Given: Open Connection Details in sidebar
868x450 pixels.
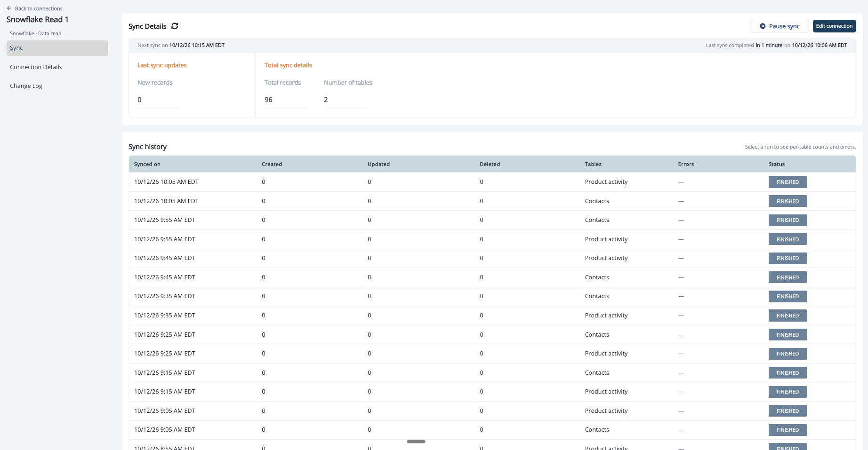Looking at the screenshot, I should coord(36,67).
